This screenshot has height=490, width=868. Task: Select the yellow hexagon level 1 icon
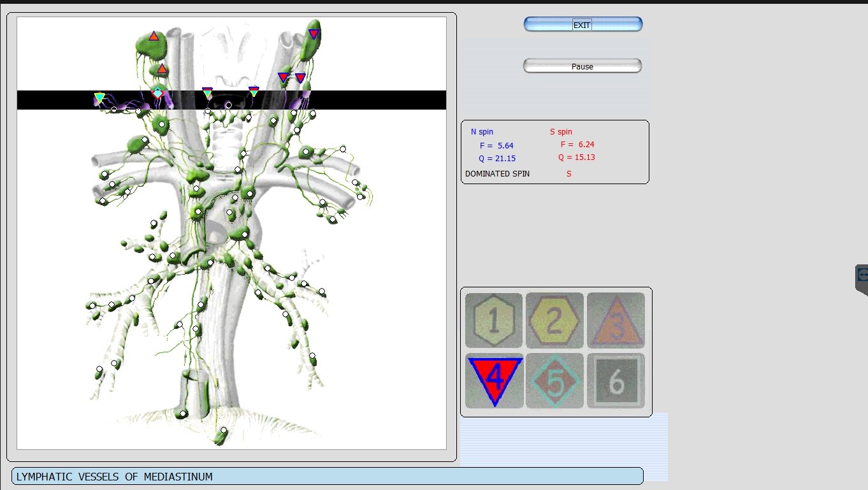[x=494, y=321]
